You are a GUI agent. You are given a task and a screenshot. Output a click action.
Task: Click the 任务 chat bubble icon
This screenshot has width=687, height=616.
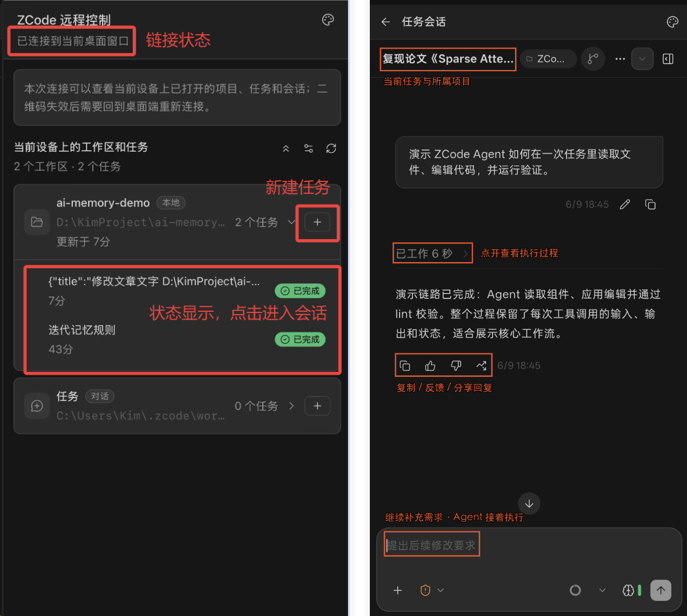click(37, 406)
